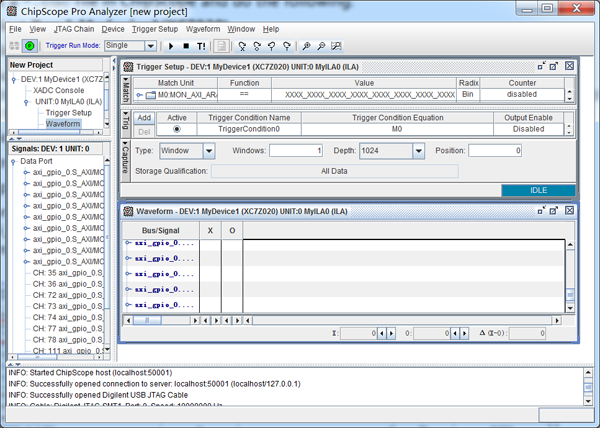Open the Trigger Run Mode dropdown
This screenshot has height=428, width=600.
tap(151, 46)
